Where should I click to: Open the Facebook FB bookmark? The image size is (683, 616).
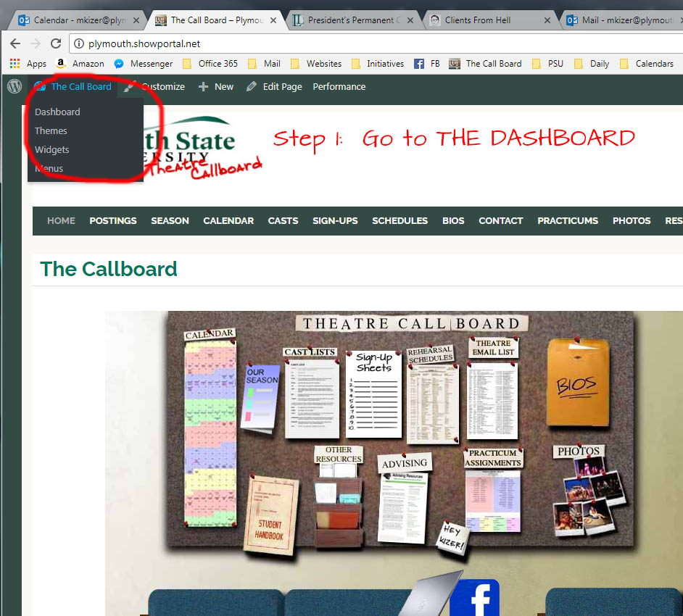click(x=427, y=64)
